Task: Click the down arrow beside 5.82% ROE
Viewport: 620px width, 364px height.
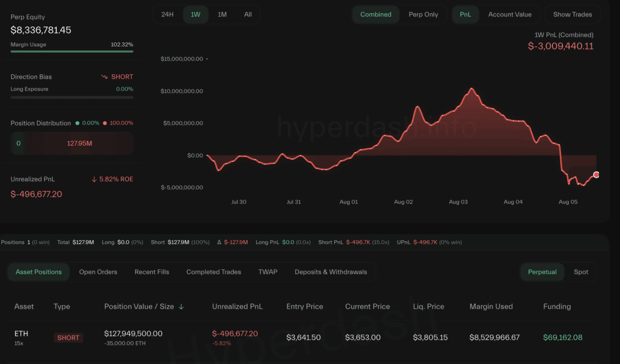Action: [94, 179]
